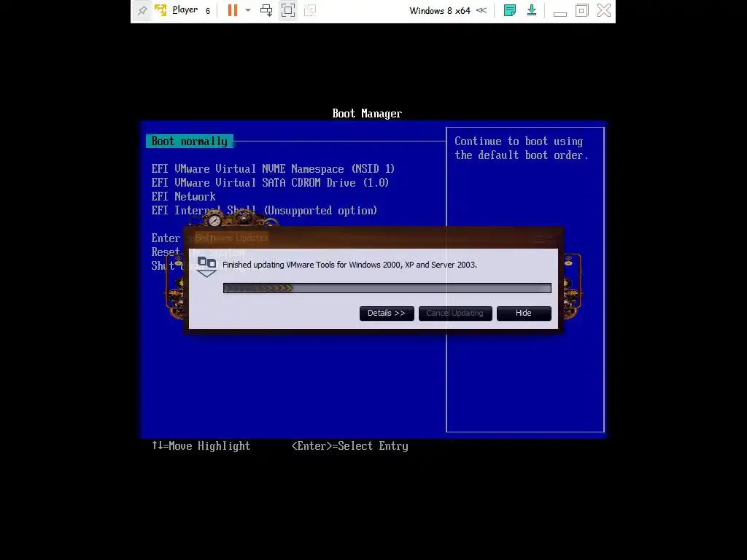Image resolution: width=747 pixels, height=560 pixels.
Task: Click the update progress bar
Action: (387, 288)
